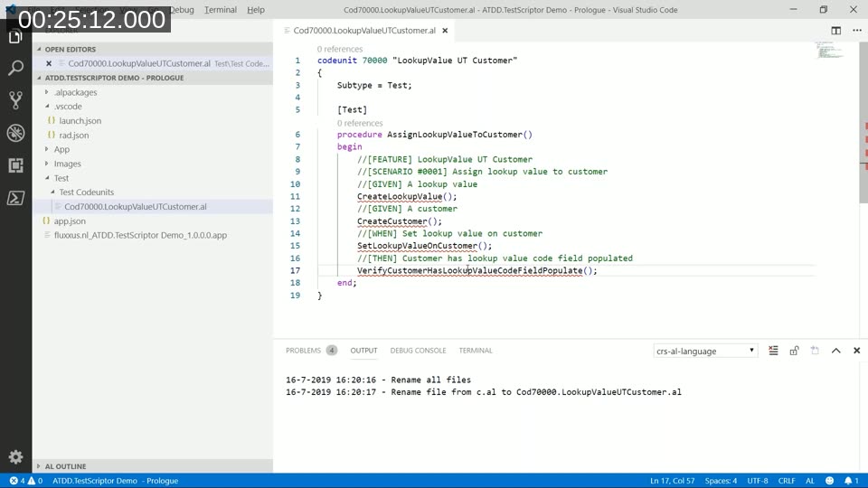The height and width of the screenshot is (488, 868).
Task: Collapse the Test folder
Action: (61, 178)
